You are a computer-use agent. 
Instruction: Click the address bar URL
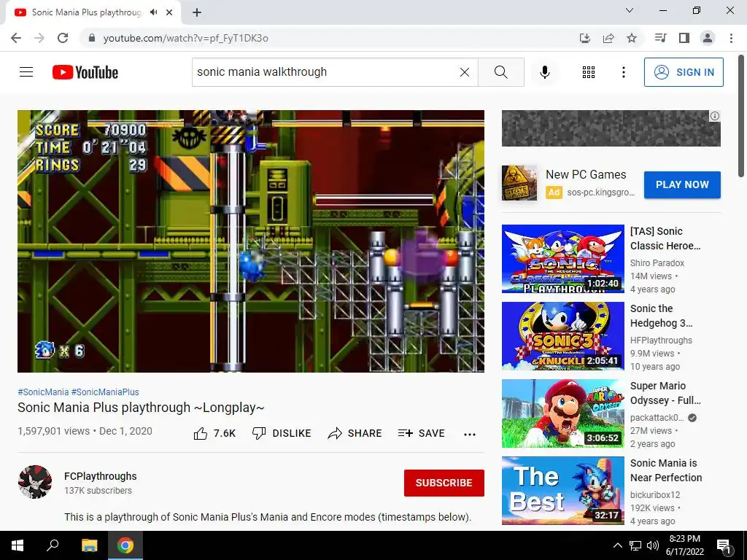point(186,38)
